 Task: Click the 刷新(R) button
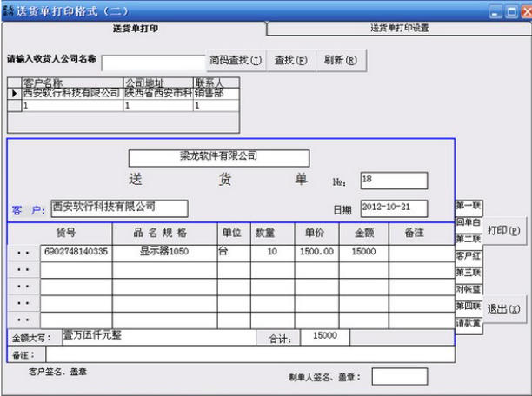click(341, 60)
